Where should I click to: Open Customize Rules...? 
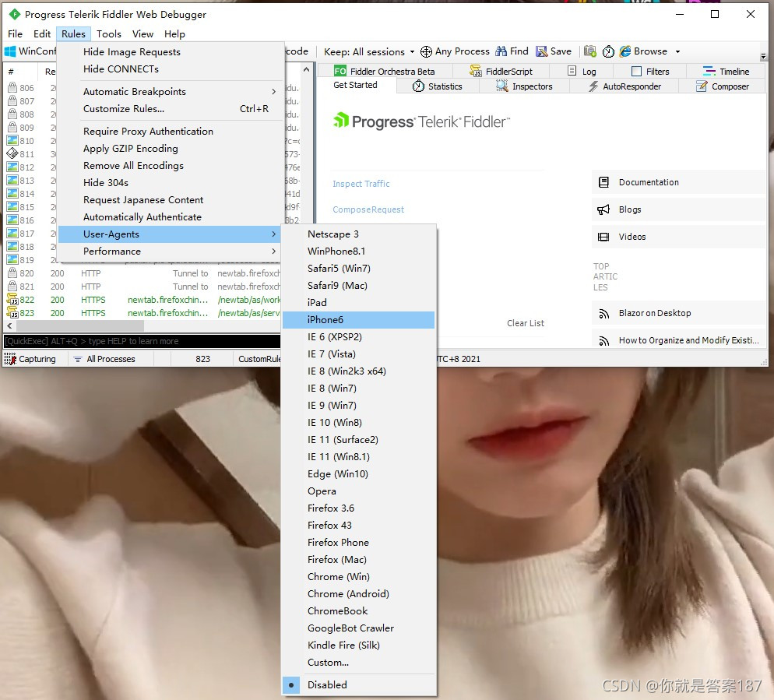[x=171, y=108]
